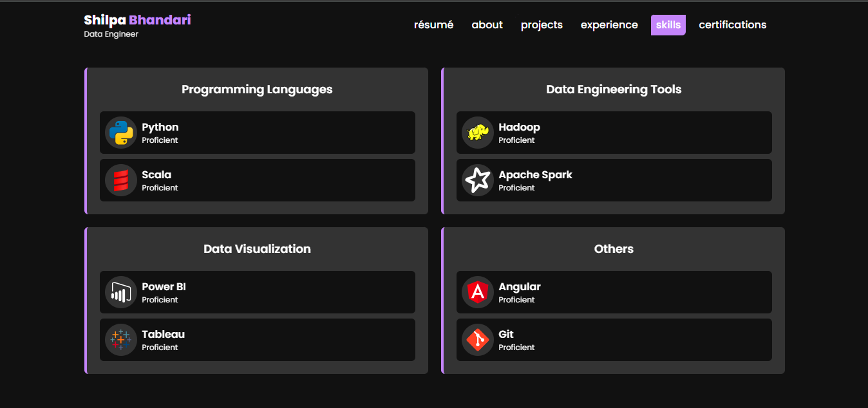
Task: Click Proficient label under Scala
Action: pos(160,188)
